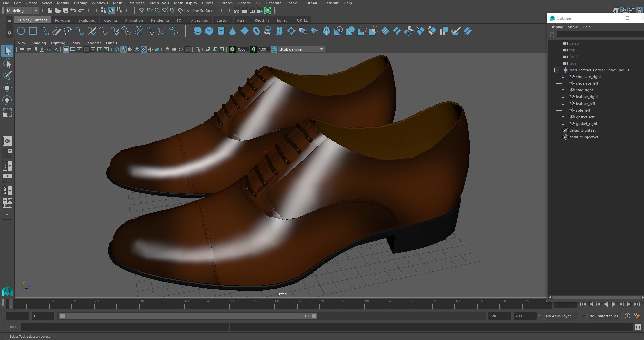Screen dimensions: 644x340
Task: Toggle exposure control button
Action: (232, 49)
